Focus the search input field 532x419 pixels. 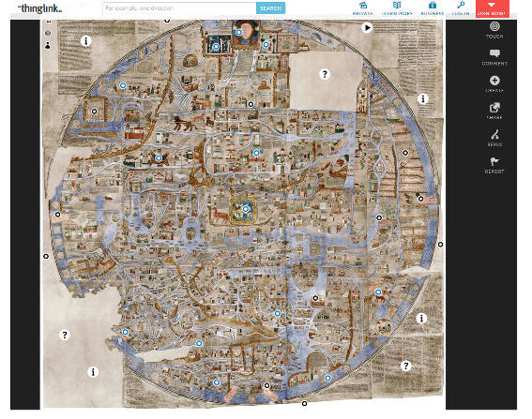coord(179,8)
